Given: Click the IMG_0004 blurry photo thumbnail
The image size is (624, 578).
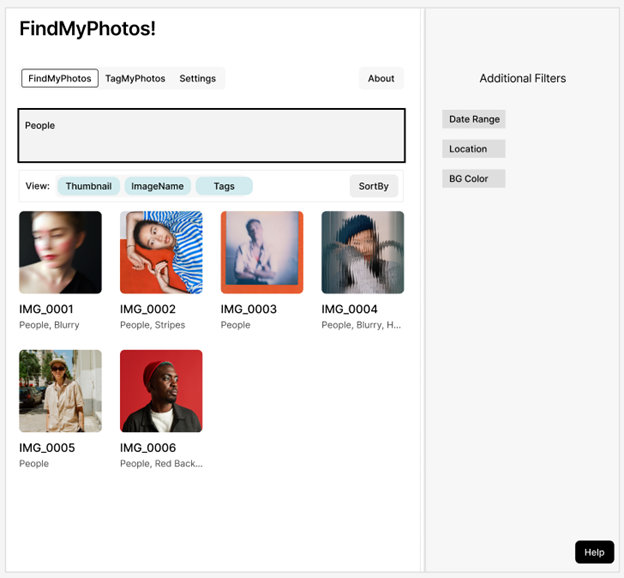Looking at the screenshot, I should tap(362, 252).
